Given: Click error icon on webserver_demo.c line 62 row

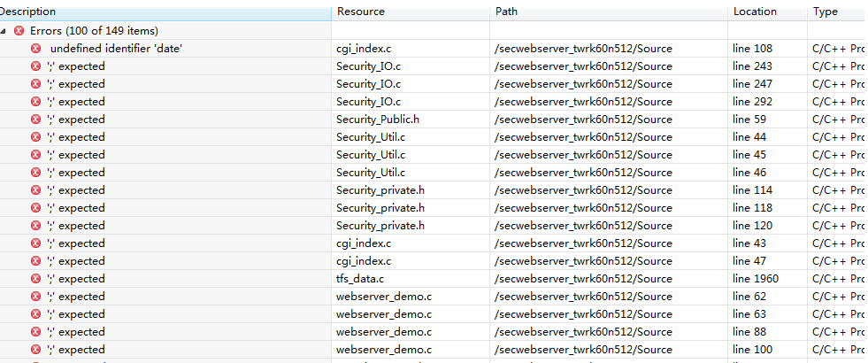Looking at the screenshot, I should pyautogui.click(x=36, y=297).
